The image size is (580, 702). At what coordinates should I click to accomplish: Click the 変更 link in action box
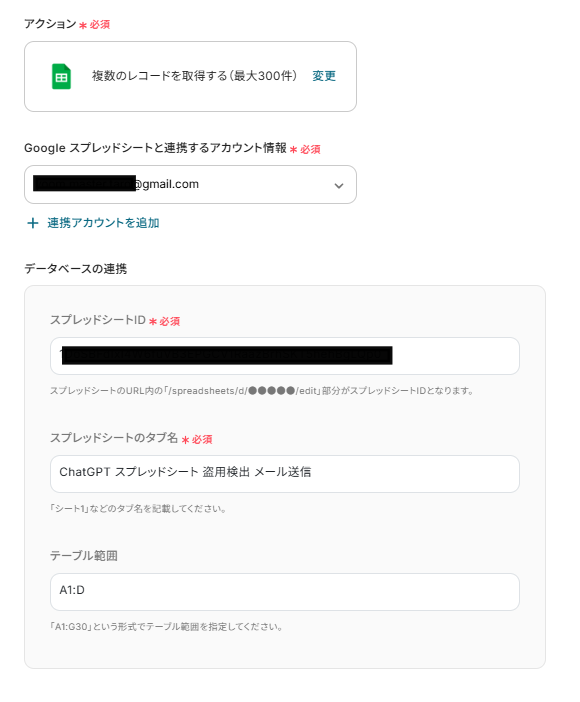(x=324, y=76)
